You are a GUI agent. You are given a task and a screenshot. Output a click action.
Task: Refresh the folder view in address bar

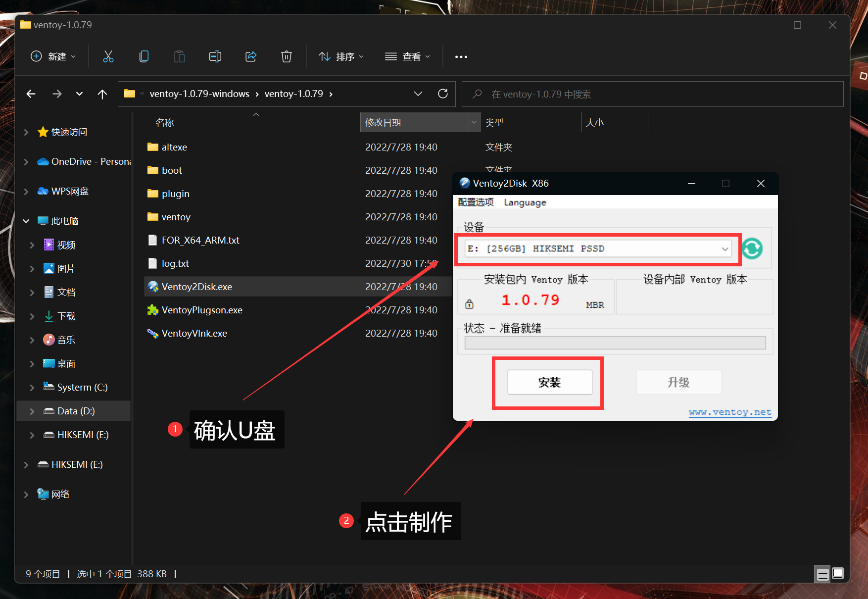pyautogui.click(x=443, y=94)
